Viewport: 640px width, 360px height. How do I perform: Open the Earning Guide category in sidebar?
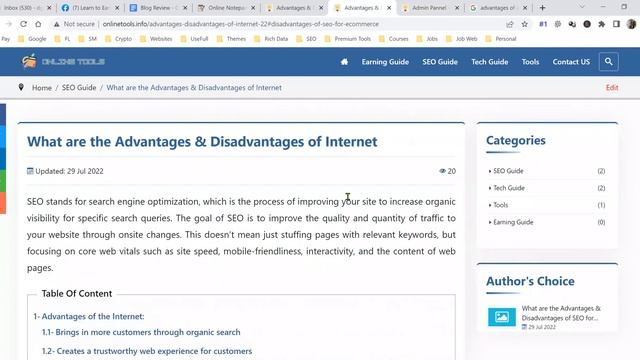513,222
